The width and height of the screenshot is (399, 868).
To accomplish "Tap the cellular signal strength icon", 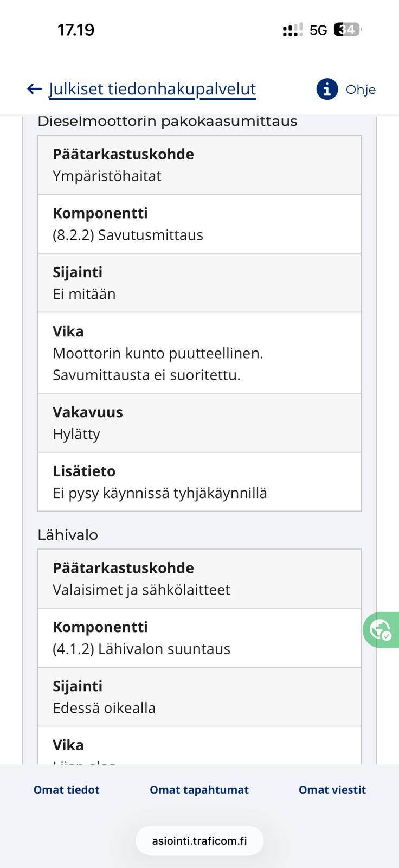I will point(293,30).
